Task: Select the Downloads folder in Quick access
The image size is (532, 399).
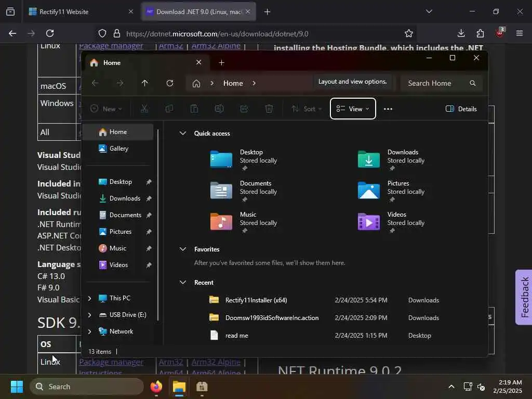Action: (391, 160)
